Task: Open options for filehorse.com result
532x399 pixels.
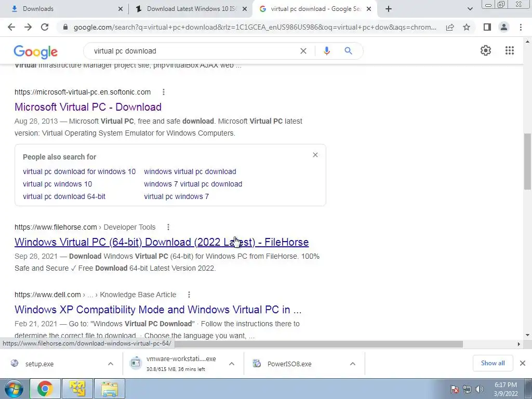Action: (168, 227)
